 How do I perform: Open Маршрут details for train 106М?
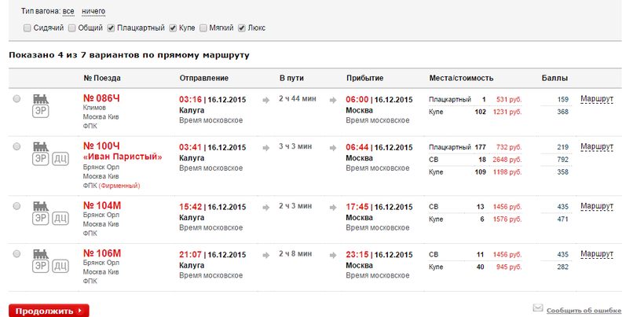point(596,254)
